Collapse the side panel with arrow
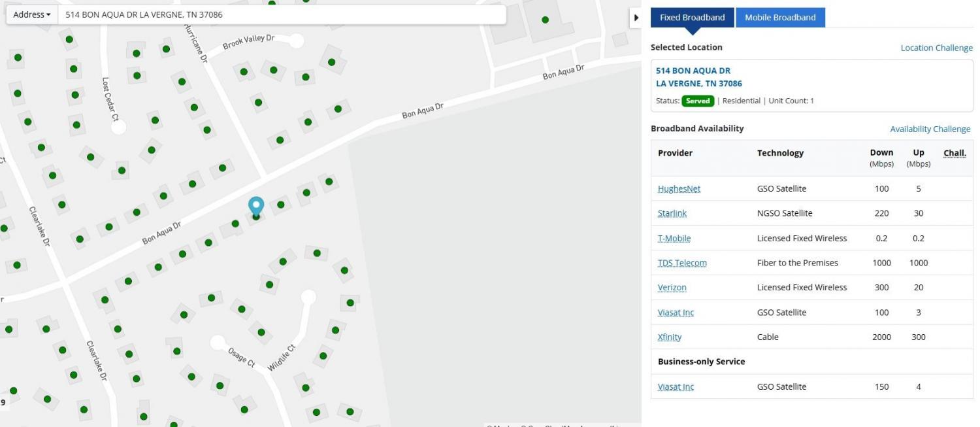Screen dimensions: 980x427 tap(636, 18)
